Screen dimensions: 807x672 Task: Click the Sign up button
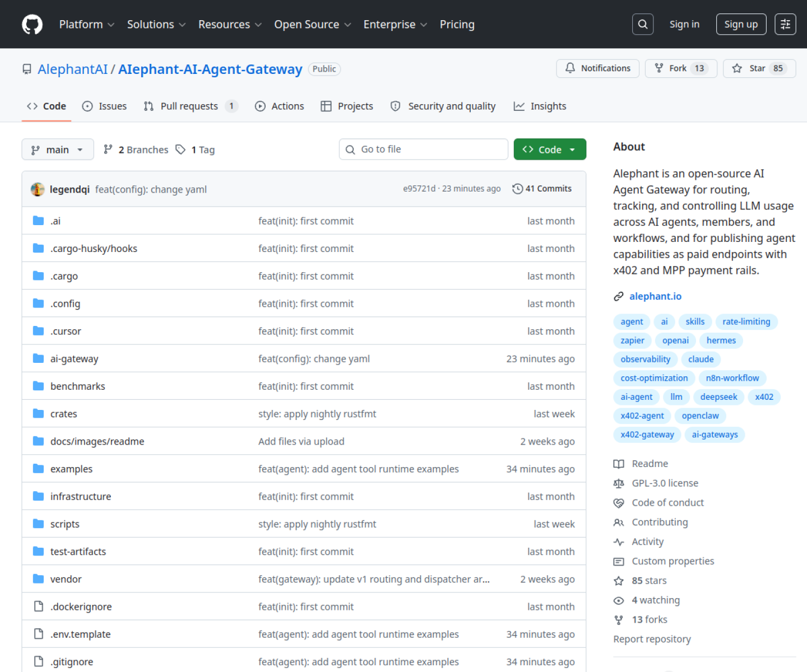(x=741, y=24)
